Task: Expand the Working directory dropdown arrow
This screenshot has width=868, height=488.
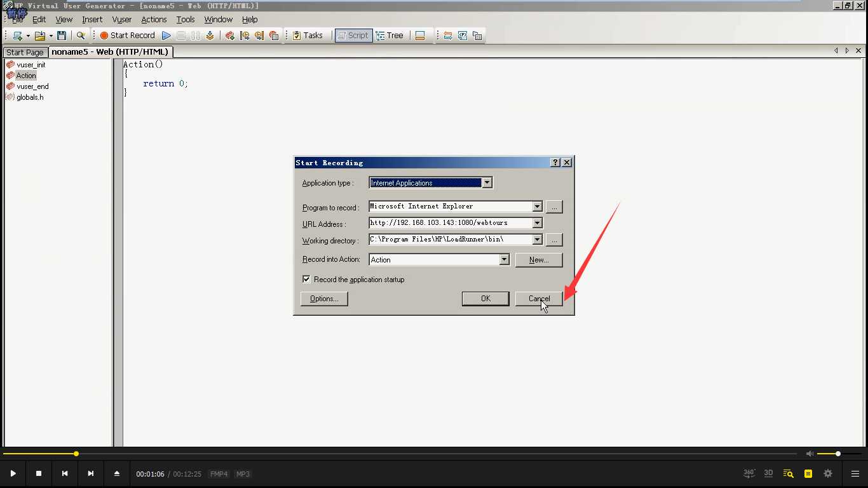Action: [537, 240]
